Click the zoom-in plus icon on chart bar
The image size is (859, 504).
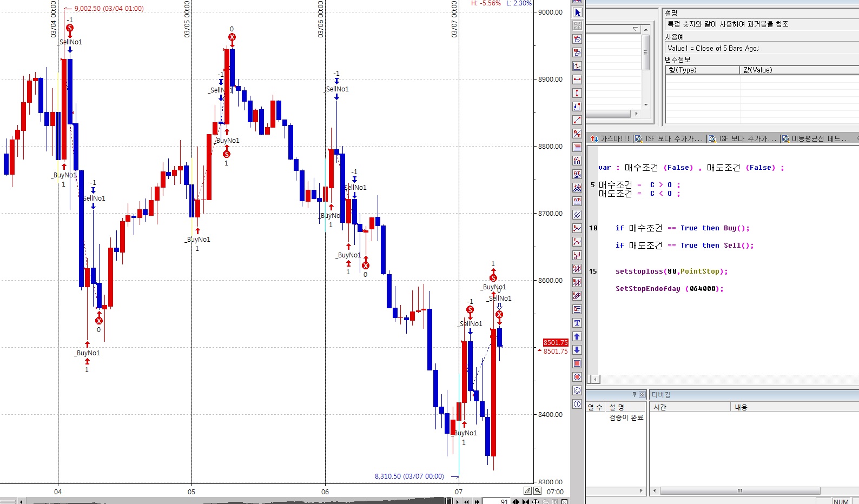(x=536, y=501)
